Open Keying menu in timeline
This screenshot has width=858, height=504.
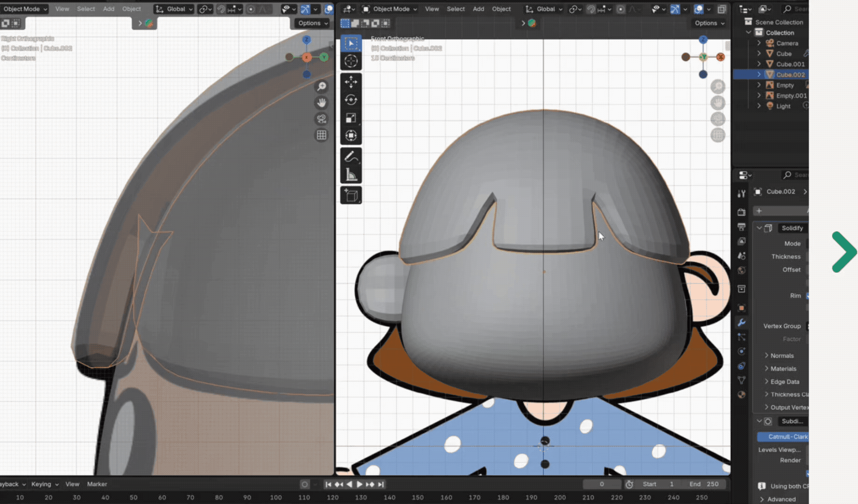44,484
